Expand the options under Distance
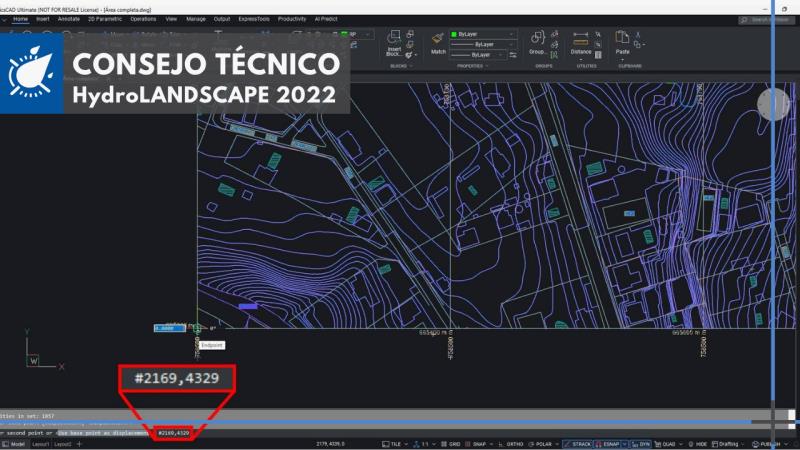Screen dimensions: 800x450 (x=581, y=59)
